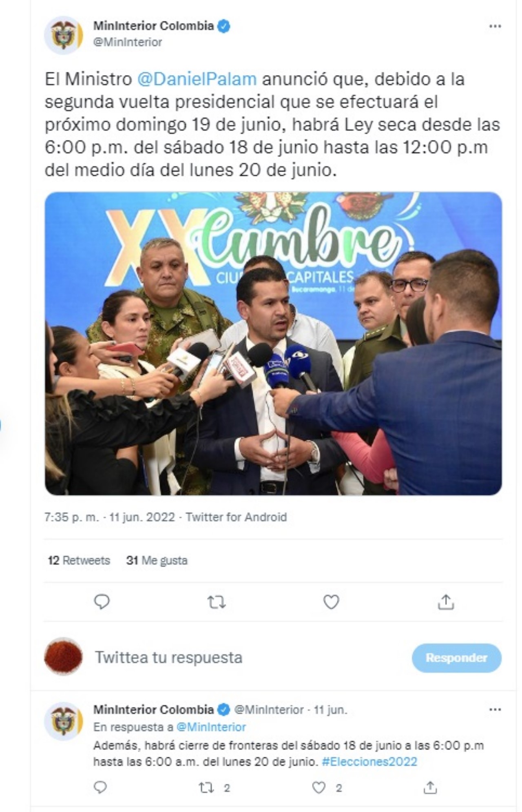Image resolution: width=522 pixels, height=812 pixels.
Task: Share the main tweet using share icon
Action: coord(446,602)
